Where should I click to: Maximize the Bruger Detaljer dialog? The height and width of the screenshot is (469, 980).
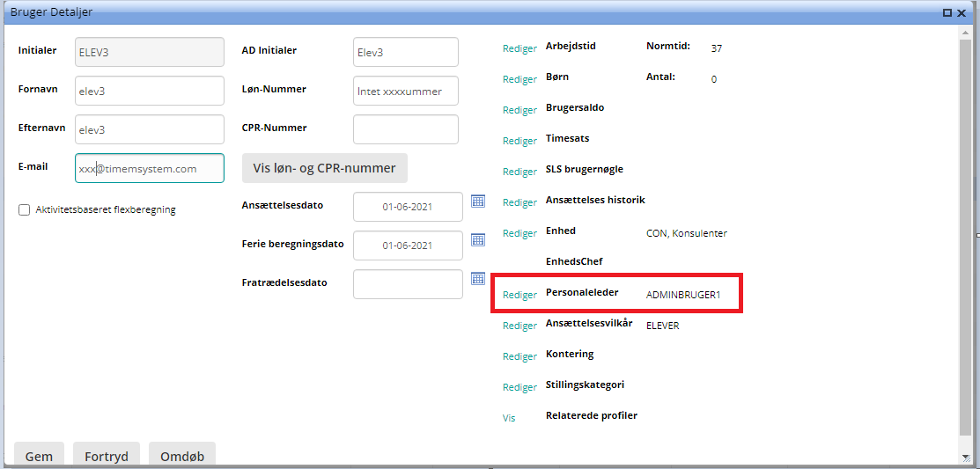pyautogui.click(x=947, y=12)
